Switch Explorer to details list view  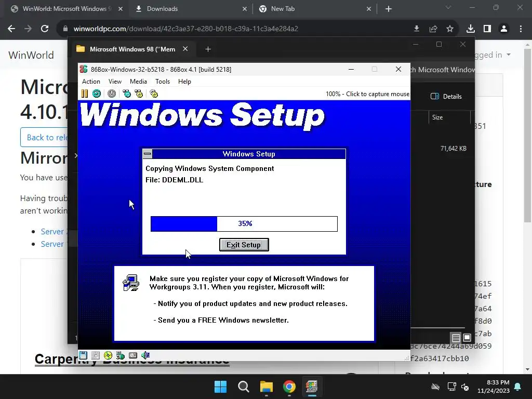456,338
